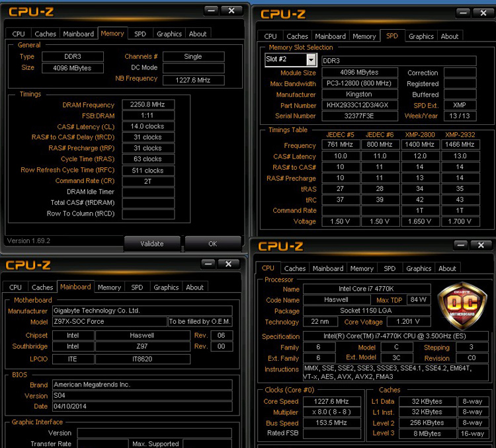Open Graphics tab in Processor window
Viewport: 496px width, 448px height.
[x=419, y=268]
